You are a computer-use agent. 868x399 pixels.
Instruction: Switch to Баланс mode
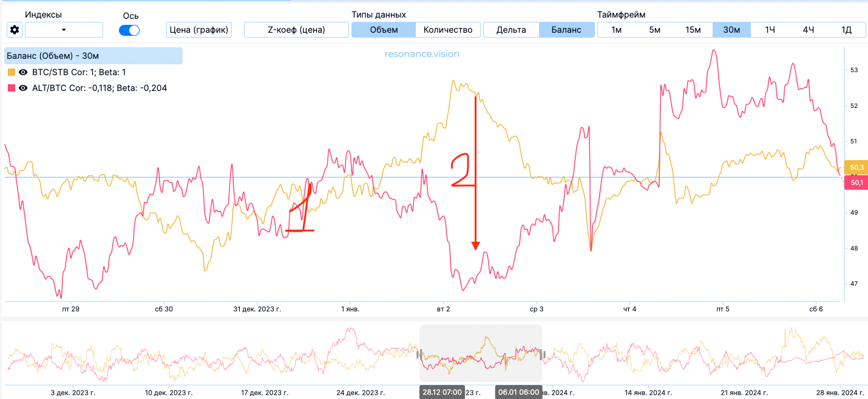tap(566, 30)
